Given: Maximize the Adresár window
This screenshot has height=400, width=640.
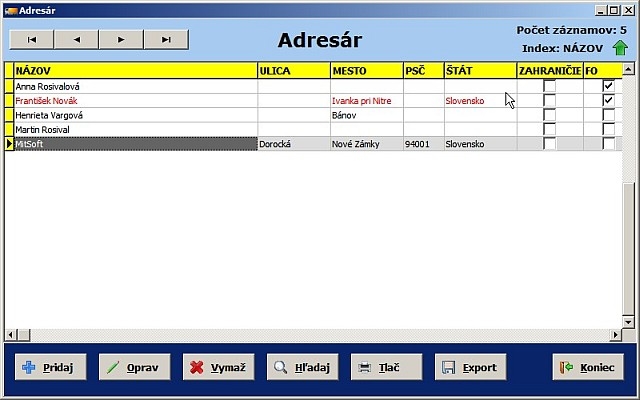Looking at the screenshot, I should [x=614, y=10].
